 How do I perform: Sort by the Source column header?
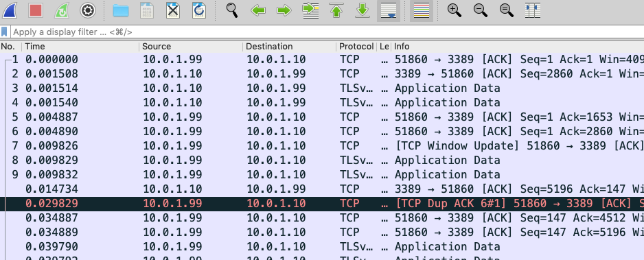(x=191, y=47)
